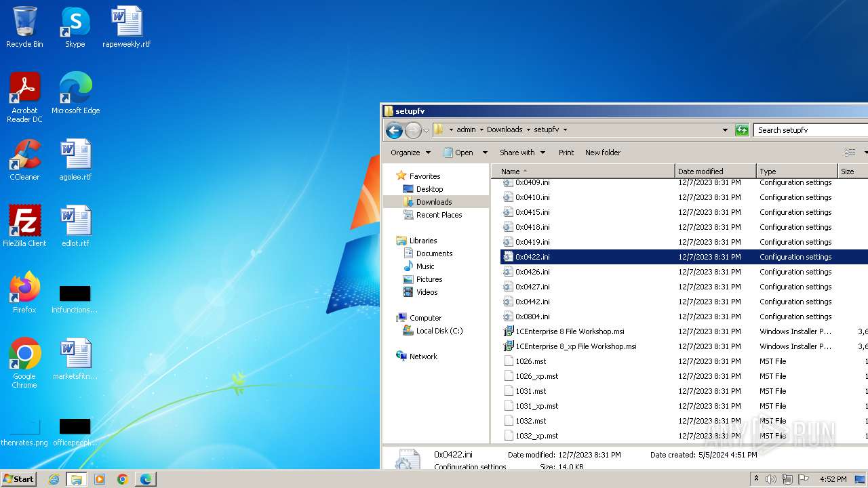This screenshot has width=868, height=488.
Task: Open Internet Explorer from taskbar
Action: point(54,479)
